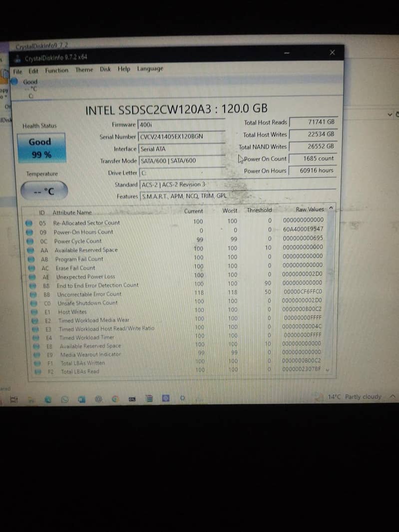
Task: Click the Task View taskbar icon
Action: pos(14,399)
